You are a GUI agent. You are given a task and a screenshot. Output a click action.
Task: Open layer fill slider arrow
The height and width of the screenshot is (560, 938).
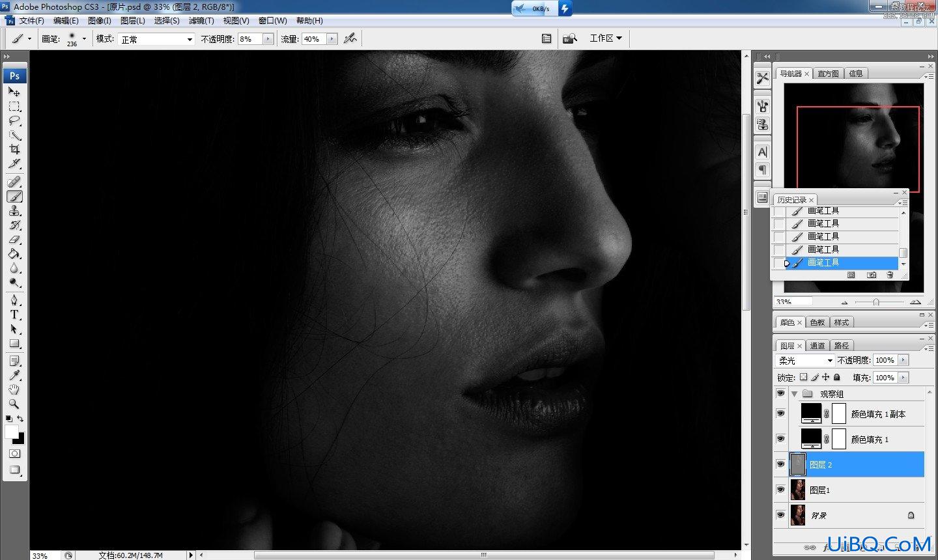[x=903, y=378]
